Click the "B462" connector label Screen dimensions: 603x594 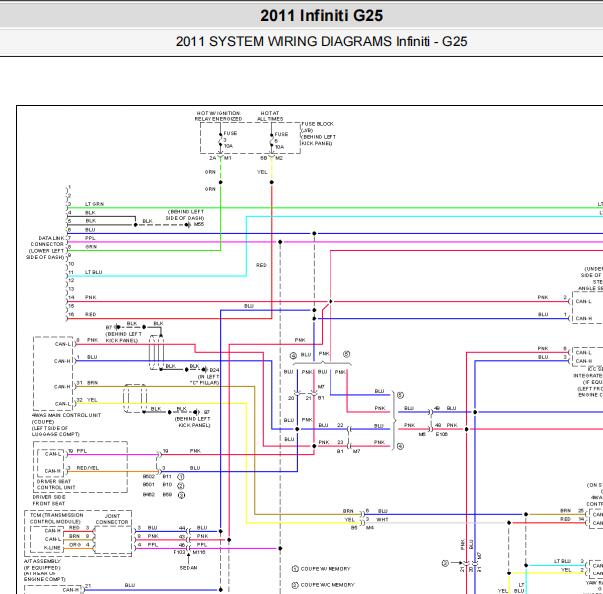(x=148, y=494)
